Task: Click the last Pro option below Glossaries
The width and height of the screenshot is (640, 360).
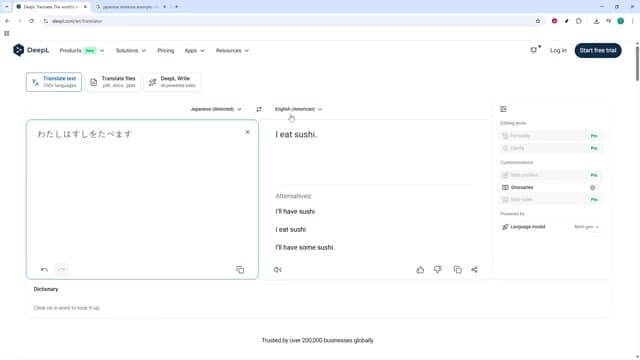Action: 551,200
